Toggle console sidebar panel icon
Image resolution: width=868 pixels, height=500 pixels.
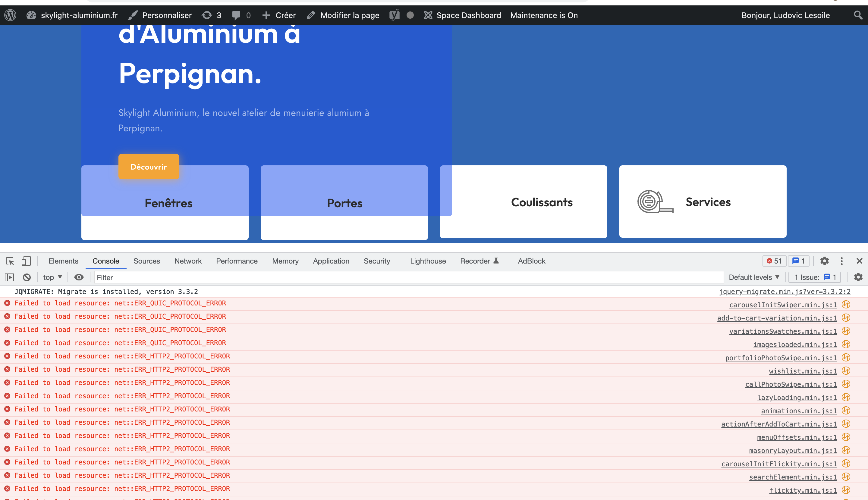pos(9,277)
